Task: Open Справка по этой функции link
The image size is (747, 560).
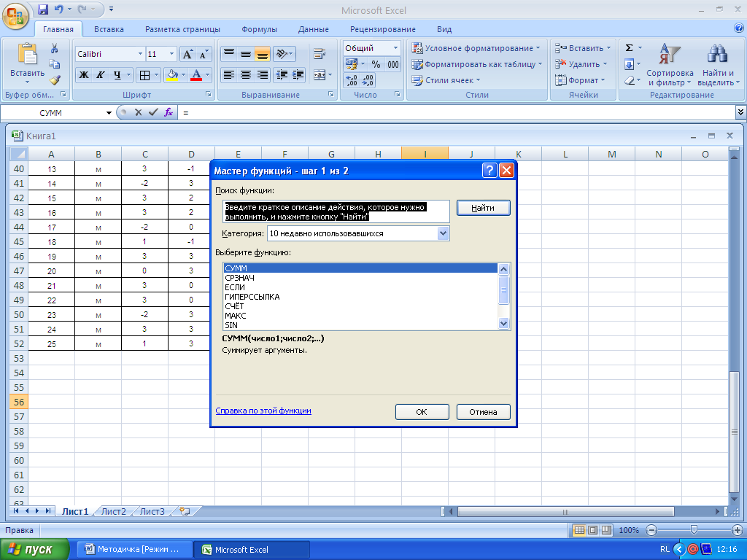Action: click(x=263, y=411)
